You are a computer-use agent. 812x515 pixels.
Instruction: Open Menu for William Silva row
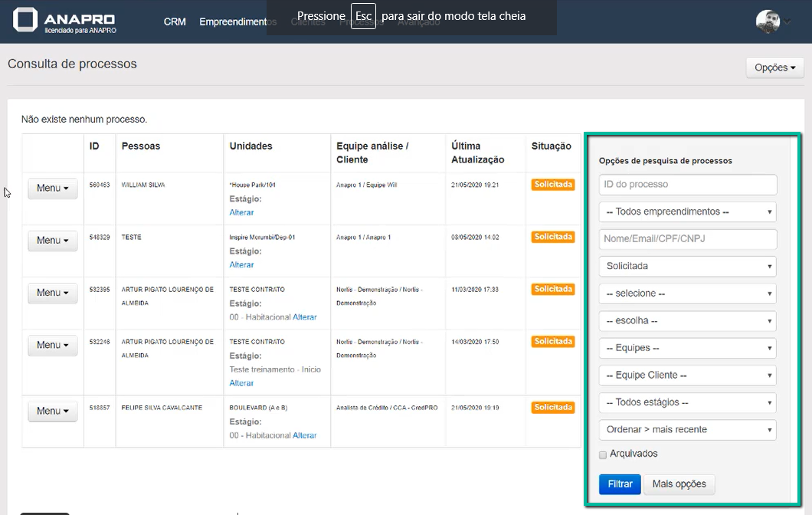[52, 189]
